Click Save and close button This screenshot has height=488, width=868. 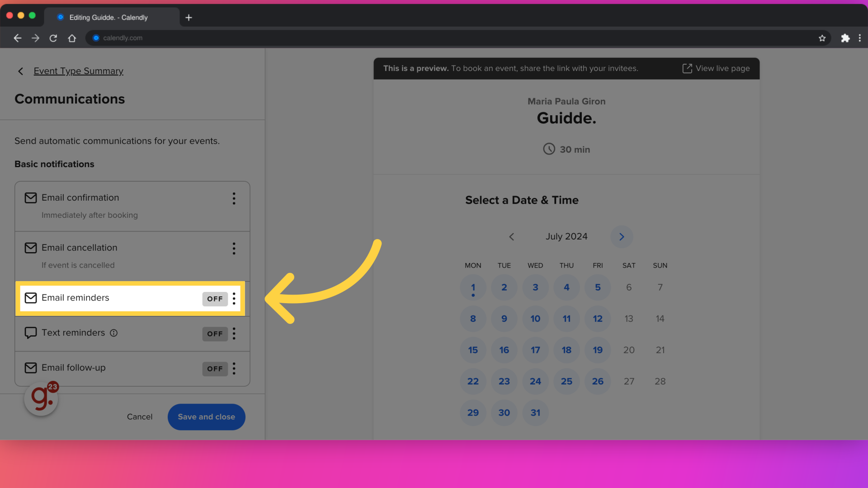pos(206,417)
